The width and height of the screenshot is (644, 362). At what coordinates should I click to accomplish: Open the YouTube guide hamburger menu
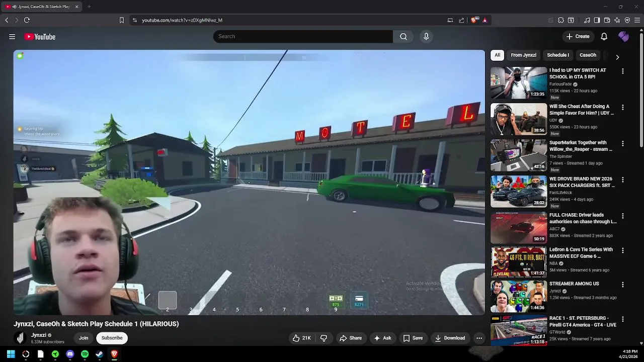click(x=12, y=37)
